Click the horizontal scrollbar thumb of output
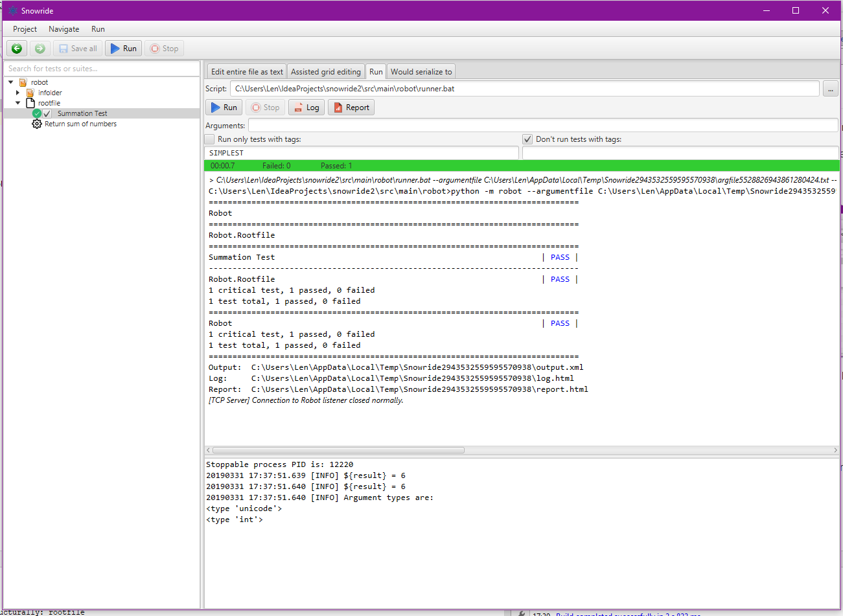 pos(338,450)
